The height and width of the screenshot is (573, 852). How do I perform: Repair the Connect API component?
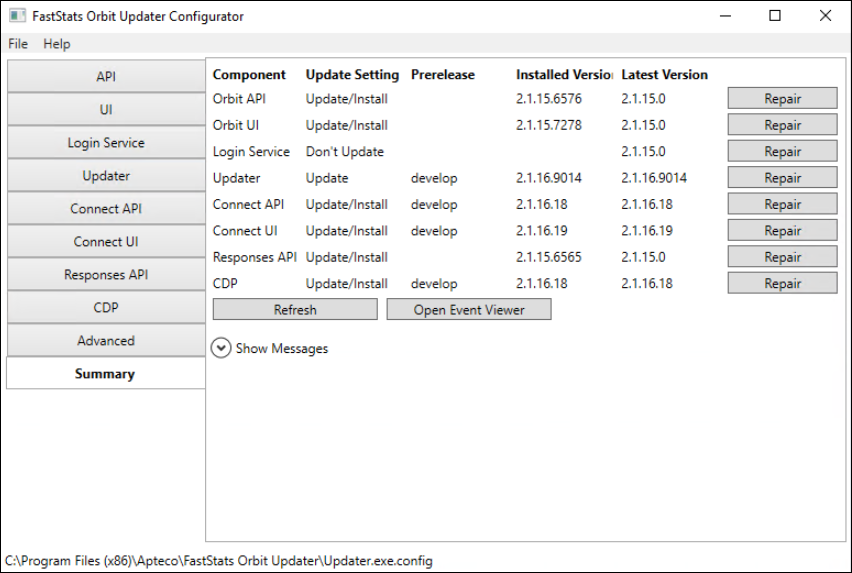(x=782, y=204)
